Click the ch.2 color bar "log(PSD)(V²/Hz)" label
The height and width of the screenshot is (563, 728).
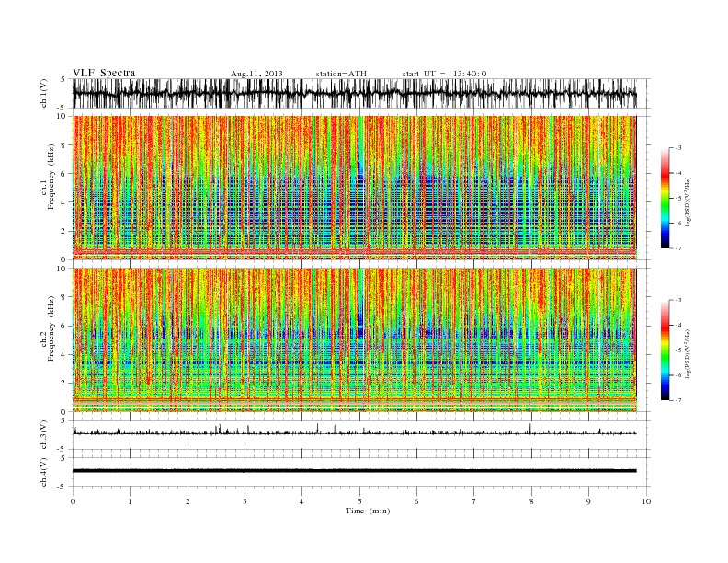(688, 353)
